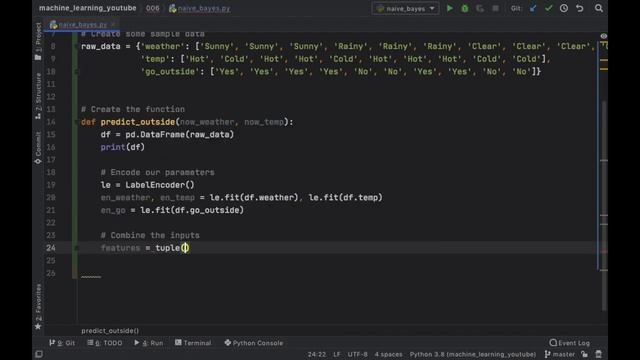The width and height of the screenshot is (640, 360).
Task: Change file encoding UTF-8
Action: (x=358, y=354)
